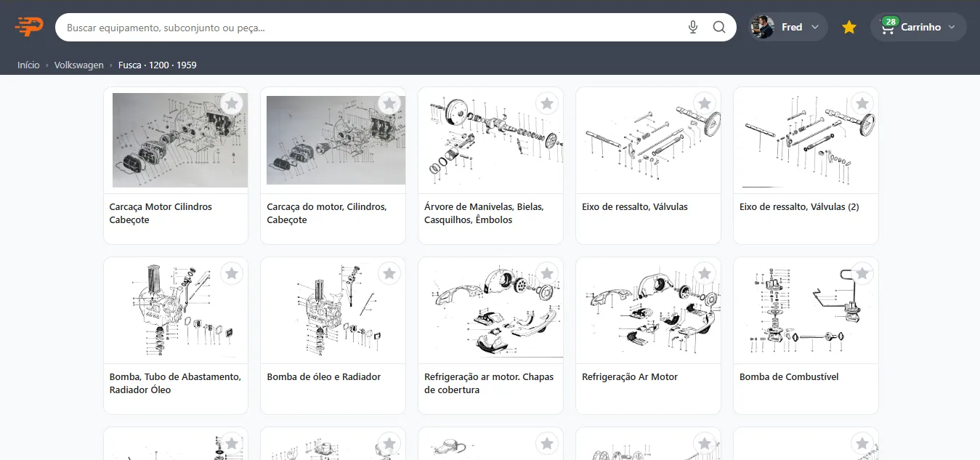Open Bomba de Combustível diagram thumbnail
This screenshot has width=980, height=460.
click(x=806, y=310)
